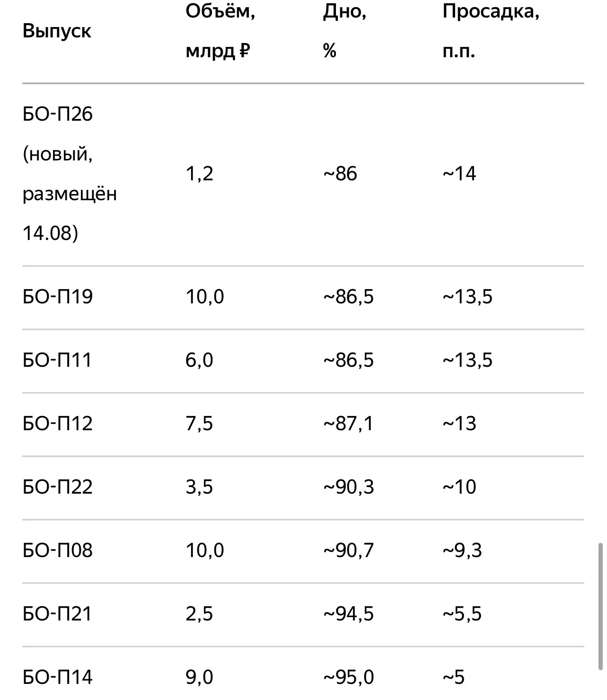Image resolution: width=607 pixels, height=700 pixels.
Task: Click the Дно, % column header
Action: [344, 31]
